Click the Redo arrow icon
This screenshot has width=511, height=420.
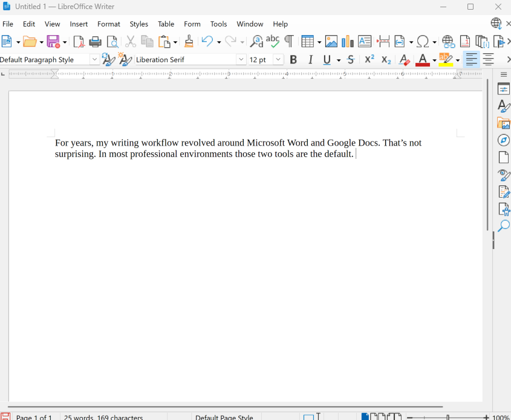click(x=231, y=41)
